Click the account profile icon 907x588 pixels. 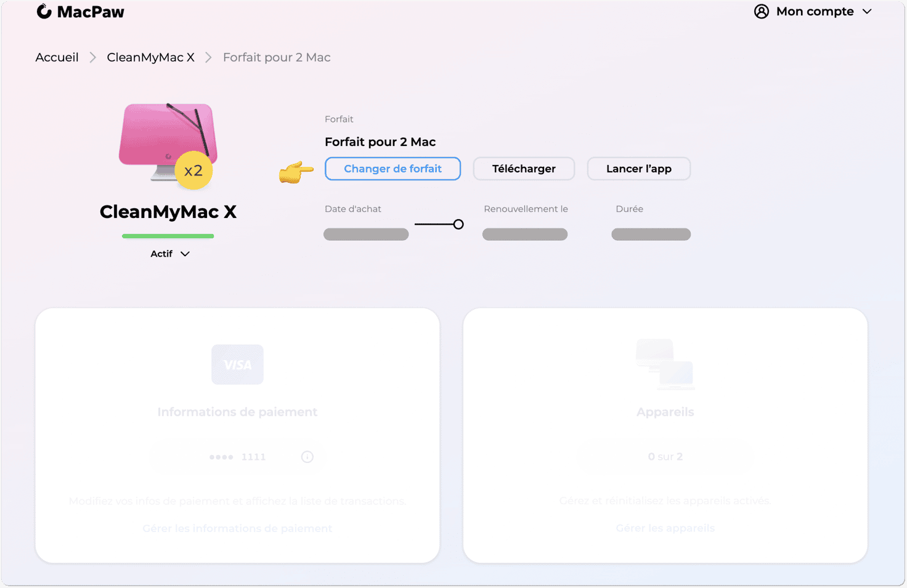click(x=762, y=12)
